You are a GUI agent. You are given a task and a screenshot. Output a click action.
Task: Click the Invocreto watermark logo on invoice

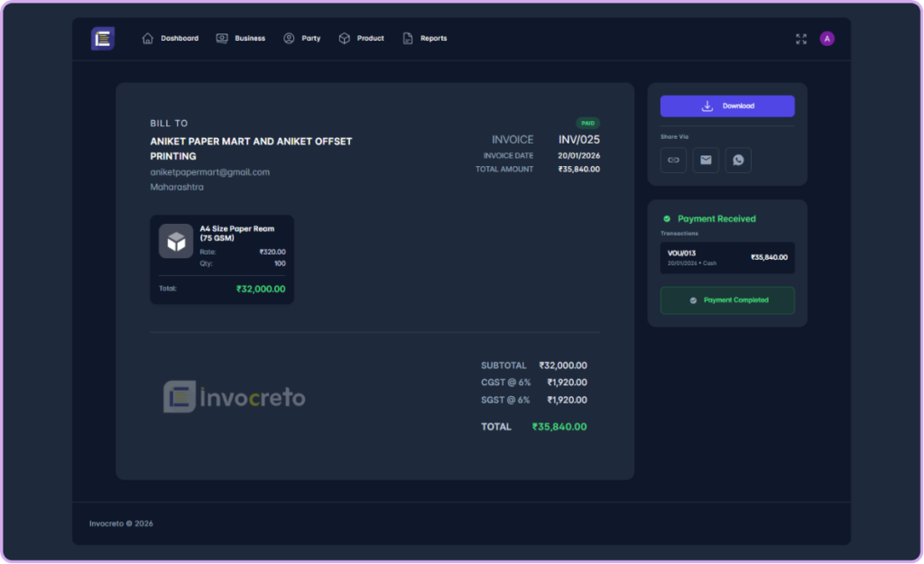[x=235, y=397]
